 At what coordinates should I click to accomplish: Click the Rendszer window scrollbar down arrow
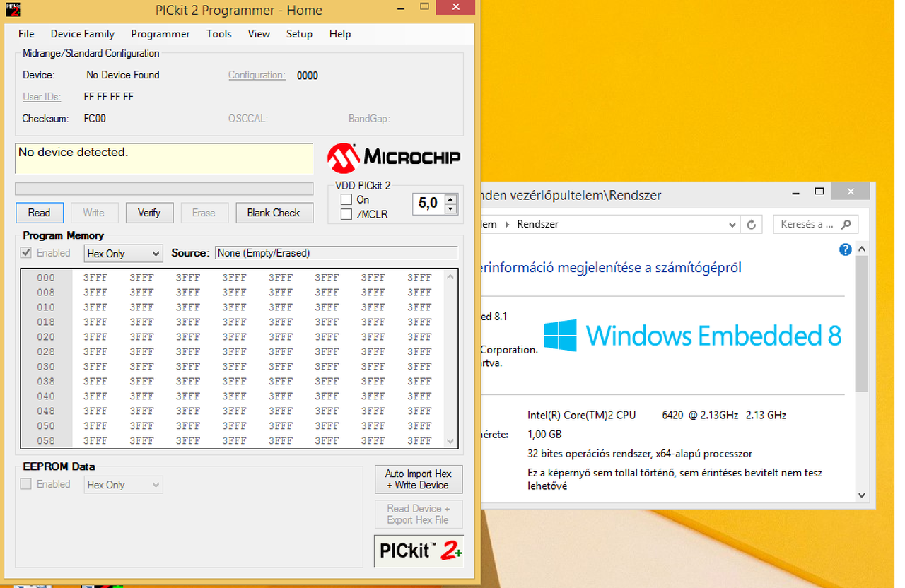(x=861, y=496)
